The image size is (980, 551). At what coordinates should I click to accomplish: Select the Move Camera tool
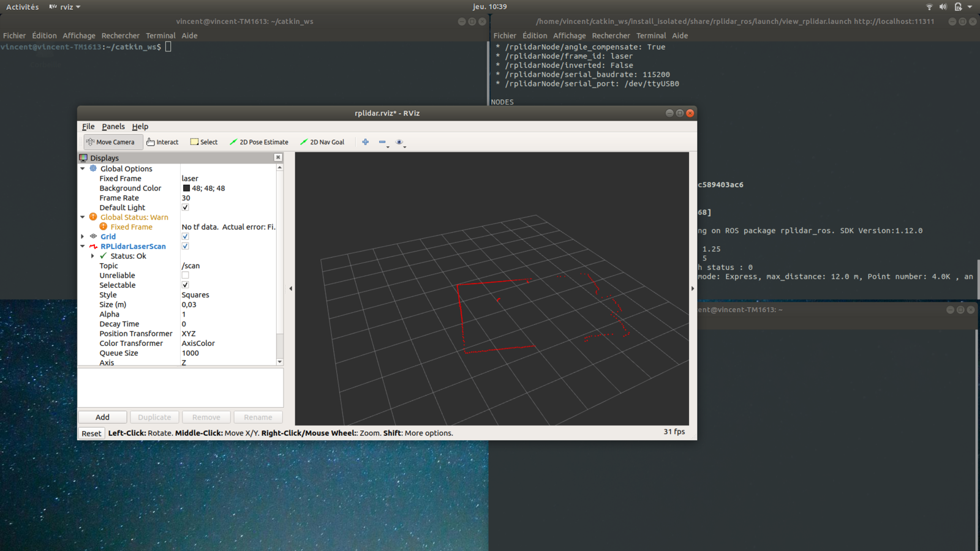(x=111, y=142)
